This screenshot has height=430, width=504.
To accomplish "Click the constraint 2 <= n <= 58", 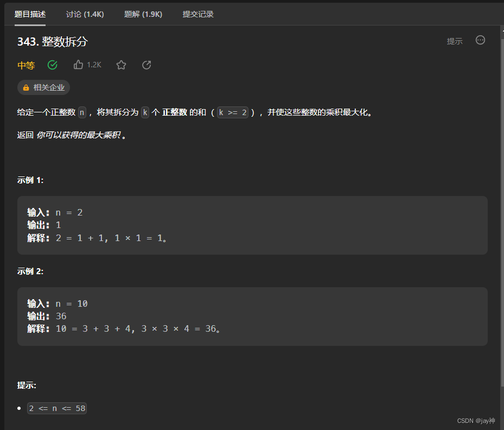I will (56, 408).
